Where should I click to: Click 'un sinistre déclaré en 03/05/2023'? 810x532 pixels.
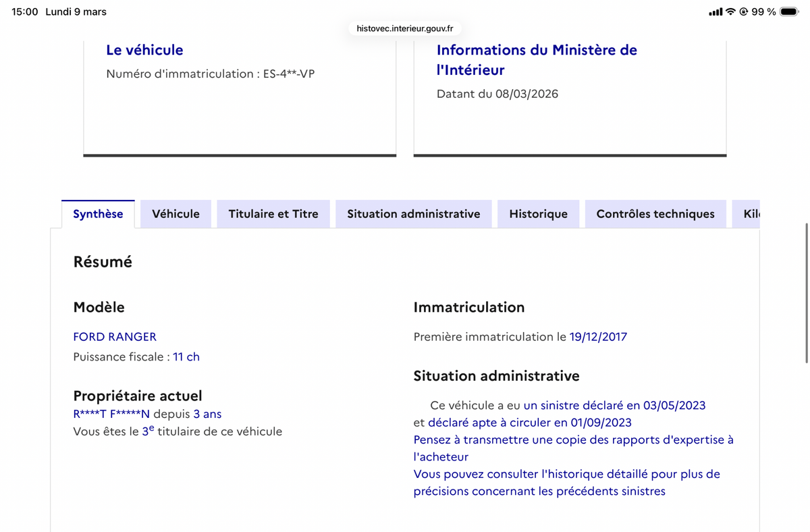614,406
